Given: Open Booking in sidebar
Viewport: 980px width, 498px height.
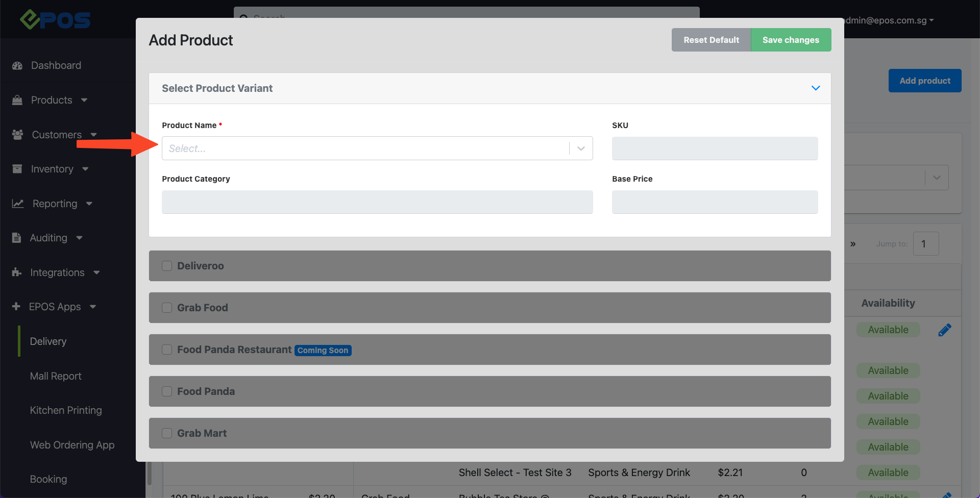Looking at the screenshot, I should click(x=48, y=479).
